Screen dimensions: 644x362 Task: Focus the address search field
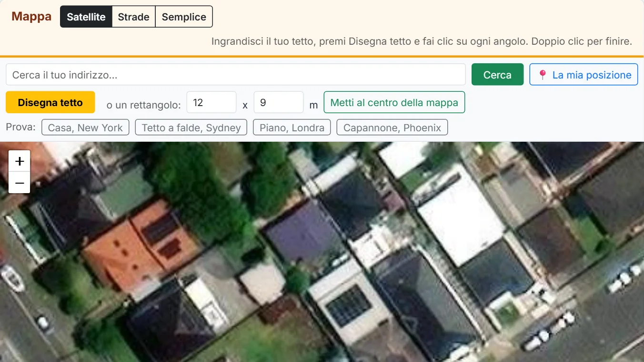click(236, 75)
